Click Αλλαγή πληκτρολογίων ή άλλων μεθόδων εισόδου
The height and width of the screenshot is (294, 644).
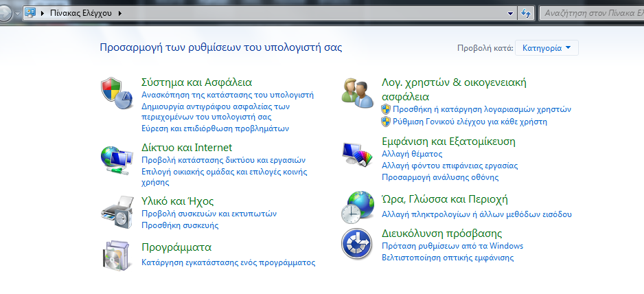tap(477, 214)
